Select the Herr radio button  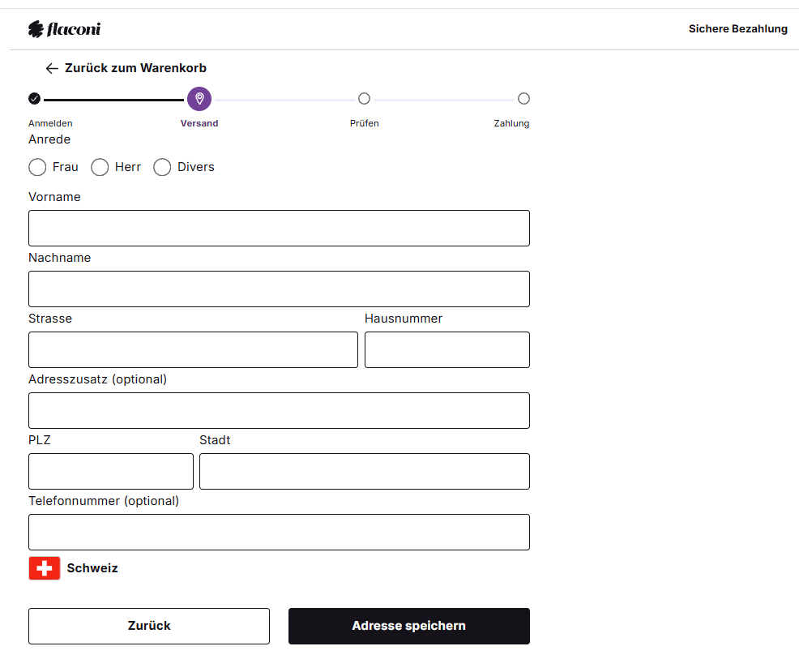click(100, 167)
